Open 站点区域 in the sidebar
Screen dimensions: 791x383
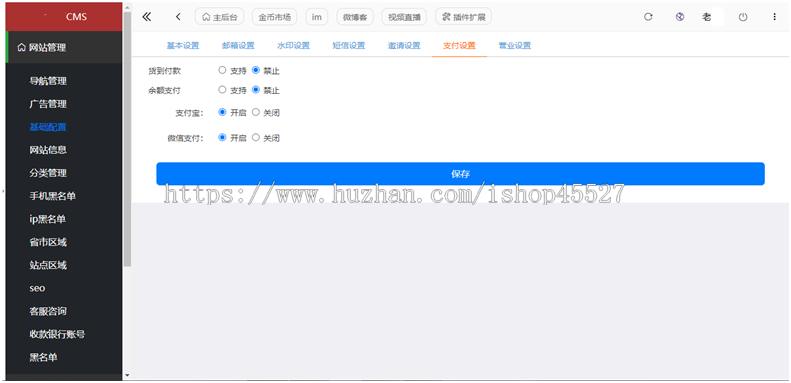(x=48, y=265)
